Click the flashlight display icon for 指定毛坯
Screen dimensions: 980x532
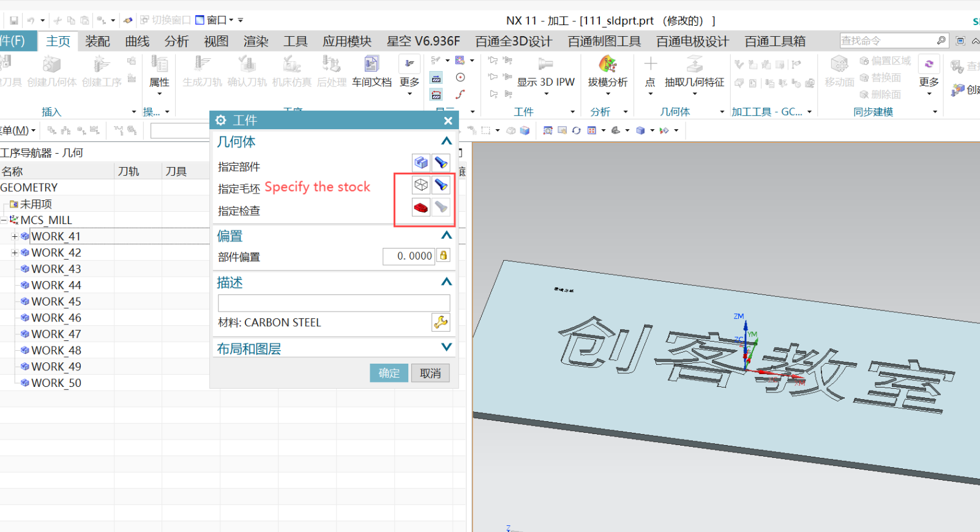441,185
